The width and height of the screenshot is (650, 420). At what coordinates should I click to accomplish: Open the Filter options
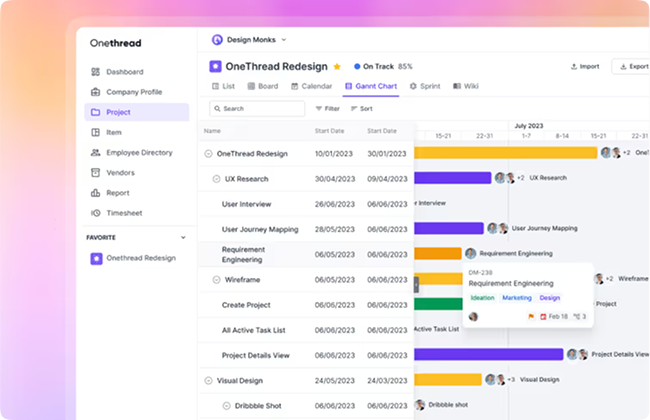click(327, 108)
